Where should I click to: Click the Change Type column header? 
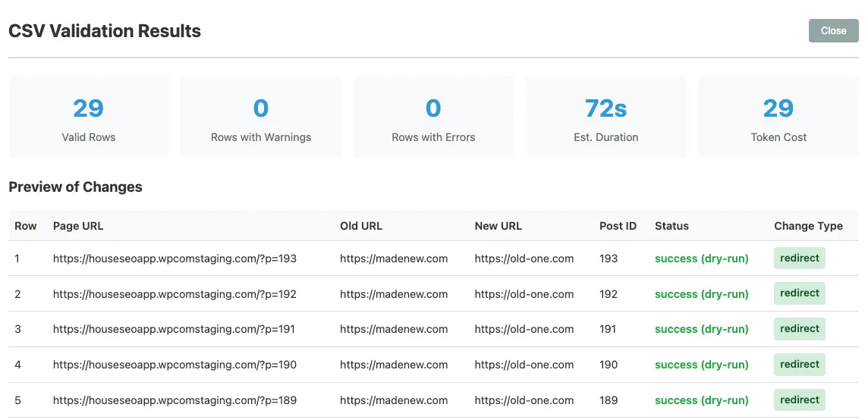pos(808,226)
